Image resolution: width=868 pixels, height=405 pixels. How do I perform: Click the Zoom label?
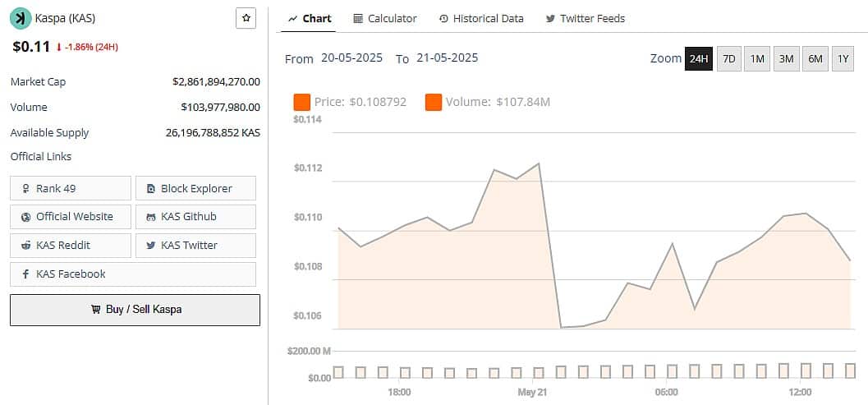point(666,58)
